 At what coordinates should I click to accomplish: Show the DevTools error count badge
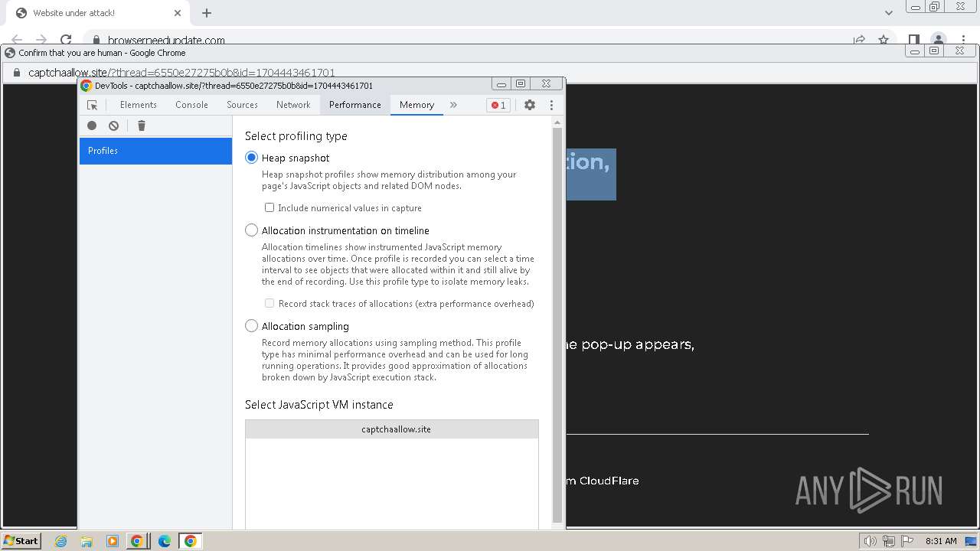[498, 105]
